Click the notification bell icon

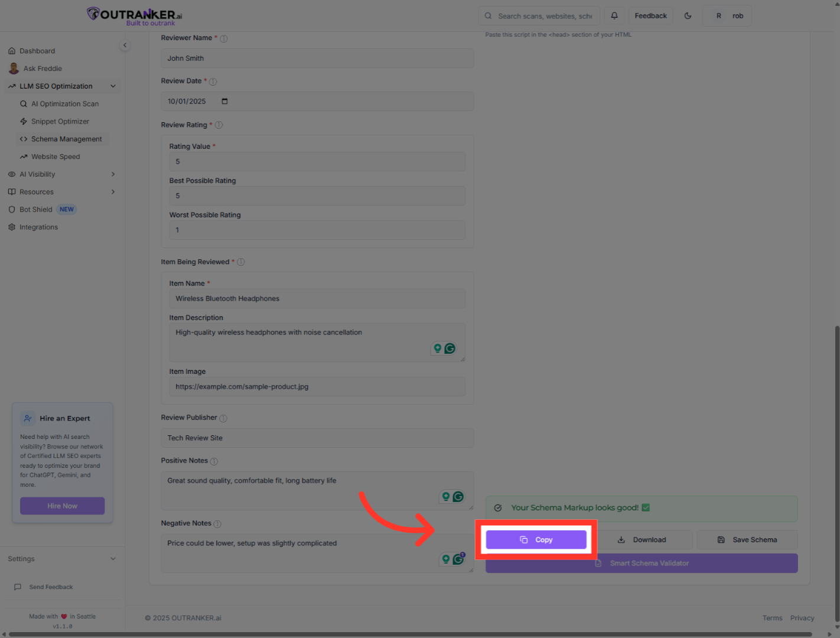coord(614,16)
